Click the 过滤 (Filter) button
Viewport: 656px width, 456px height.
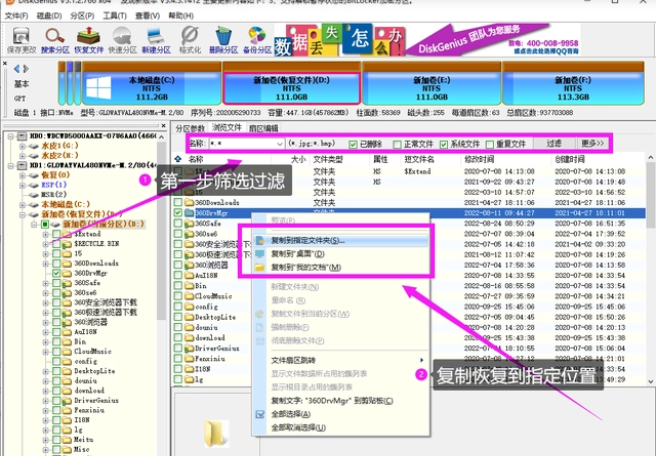(x=553, y=144)
